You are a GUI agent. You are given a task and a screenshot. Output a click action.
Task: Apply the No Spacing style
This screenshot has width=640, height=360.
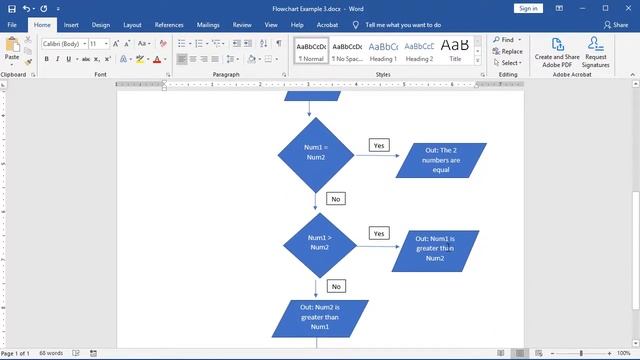[347, 52]
